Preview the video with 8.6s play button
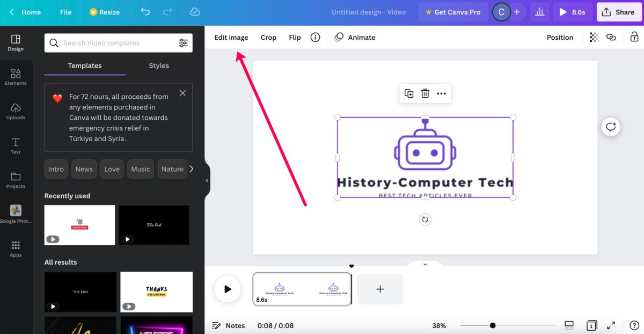The image size is (644, 334). pos(573,12)
